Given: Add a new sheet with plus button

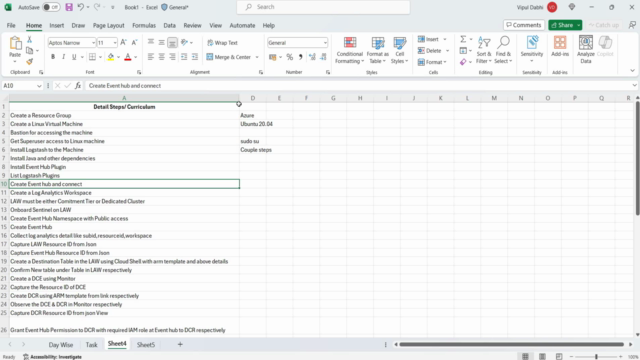Looking at the screenshot, I should (180, 344).
